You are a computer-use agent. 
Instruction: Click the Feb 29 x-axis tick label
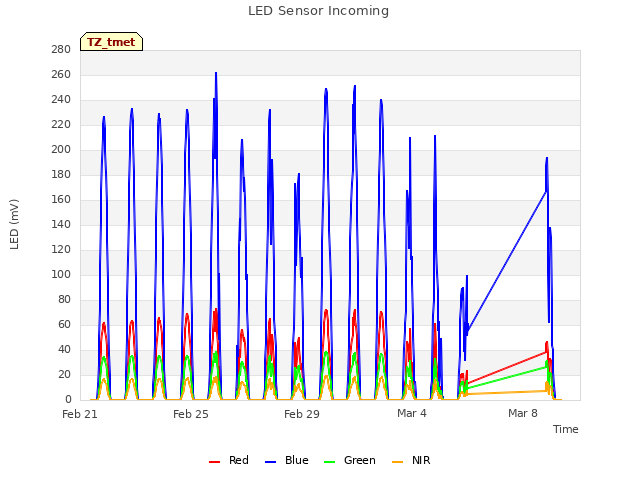(302, 414)
